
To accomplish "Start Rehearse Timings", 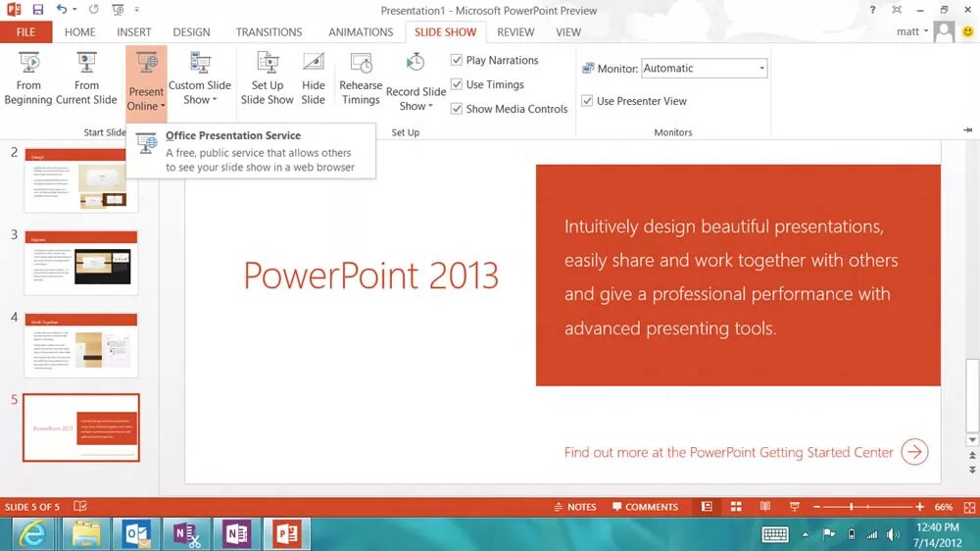I will click(x=361, y=78).
